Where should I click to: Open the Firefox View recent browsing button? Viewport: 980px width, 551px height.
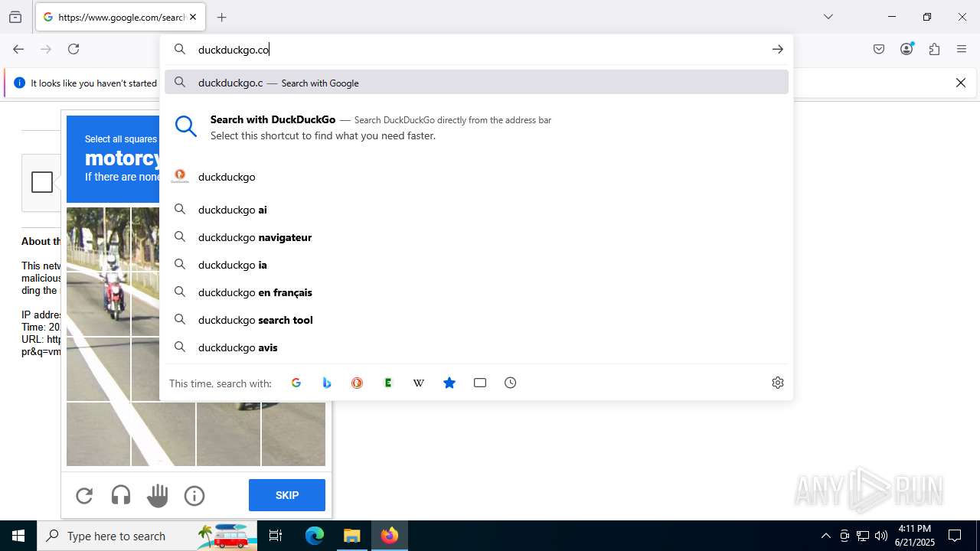[15, 17]
